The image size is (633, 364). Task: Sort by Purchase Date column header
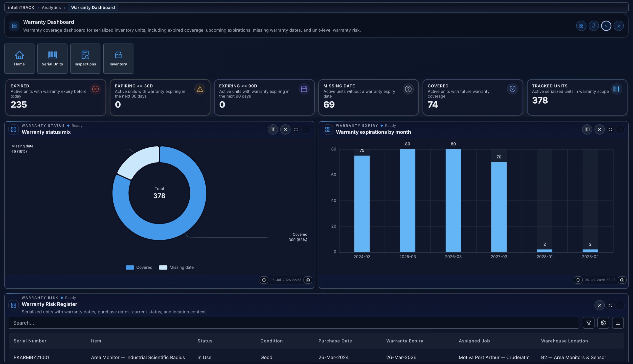pos(335,341)
